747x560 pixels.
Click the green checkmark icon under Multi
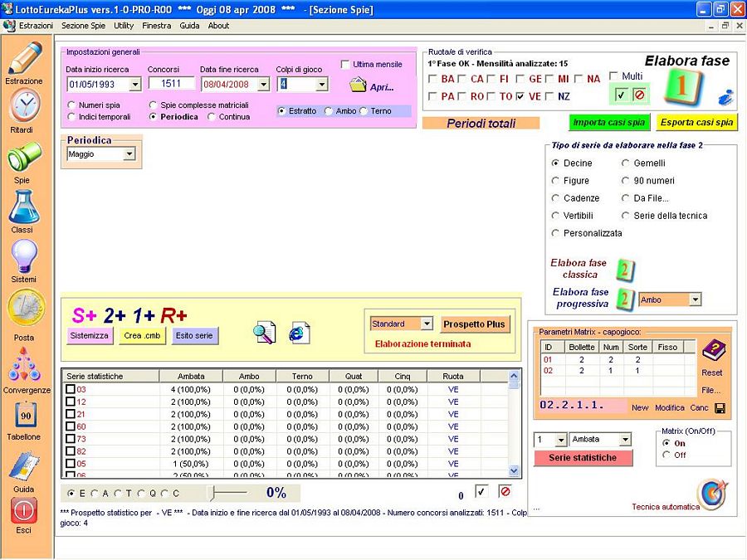(620, 95)
